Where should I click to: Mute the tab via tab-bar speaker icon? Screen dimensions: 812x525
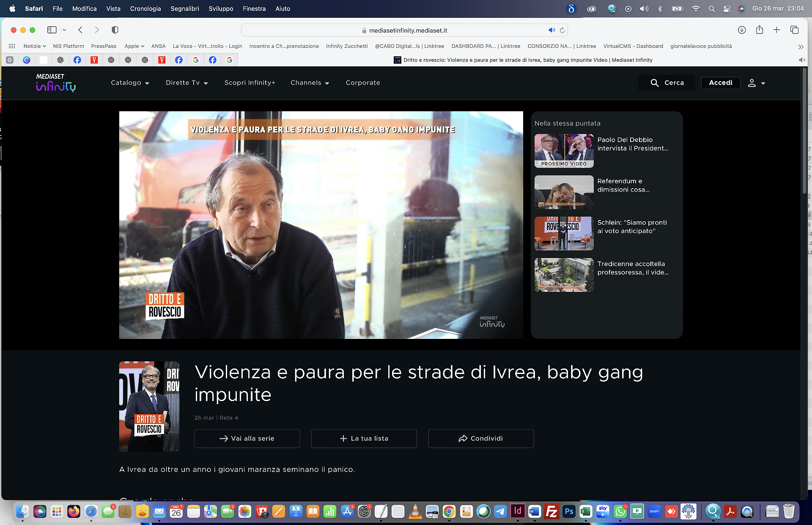point(801,60)
